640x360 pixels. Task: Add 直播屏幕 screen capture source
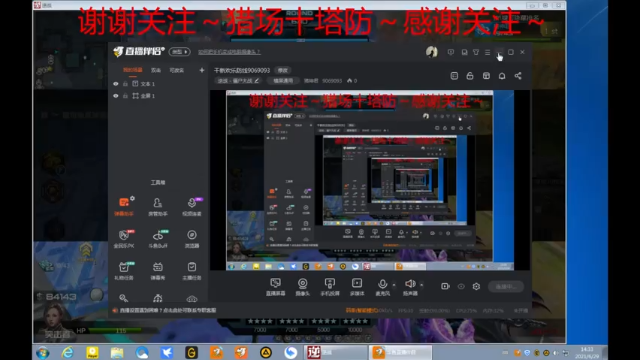[x=276, y=287]
